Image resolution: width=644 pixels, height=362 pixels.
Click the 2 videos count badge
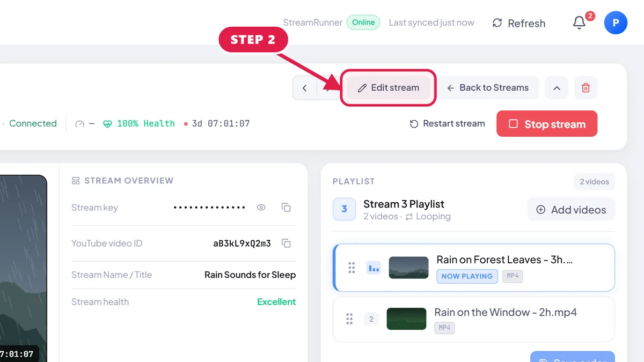click(594, 182)
